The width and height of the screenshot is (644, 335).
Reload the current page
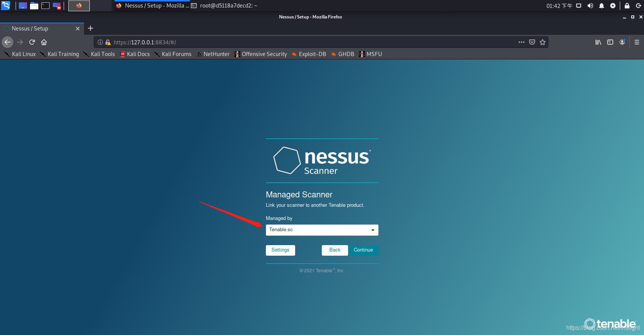[x=32, y=42]
